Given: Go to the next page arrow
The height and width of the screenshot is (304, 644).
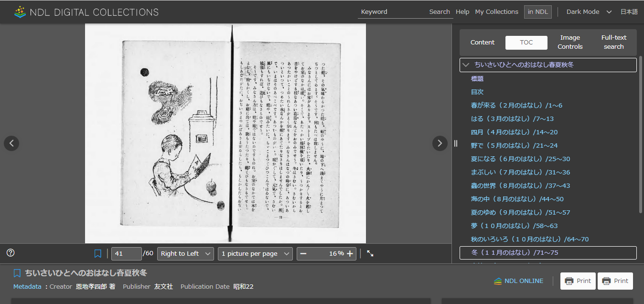Looking at the screenshot, I should [439, 143].
